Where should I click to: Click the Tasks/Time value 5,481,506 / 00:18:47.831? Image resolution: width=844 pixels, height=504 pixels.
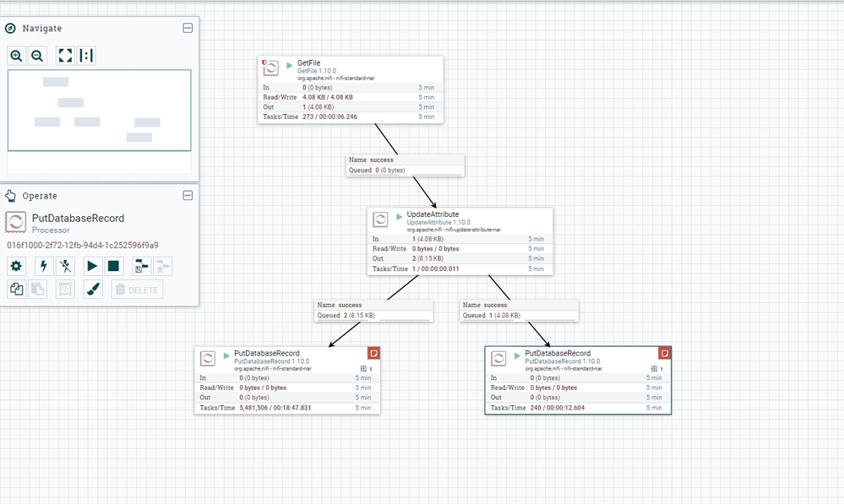click(x=275, y=408)
